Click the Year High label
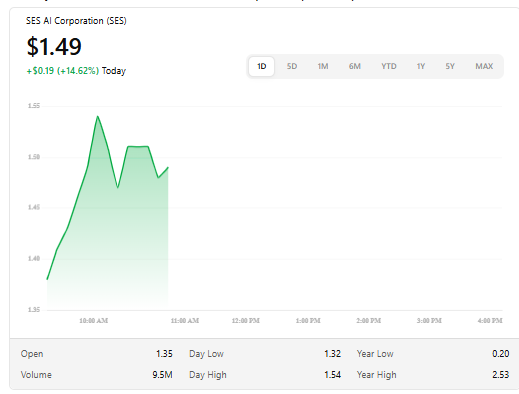 (376, 375)
